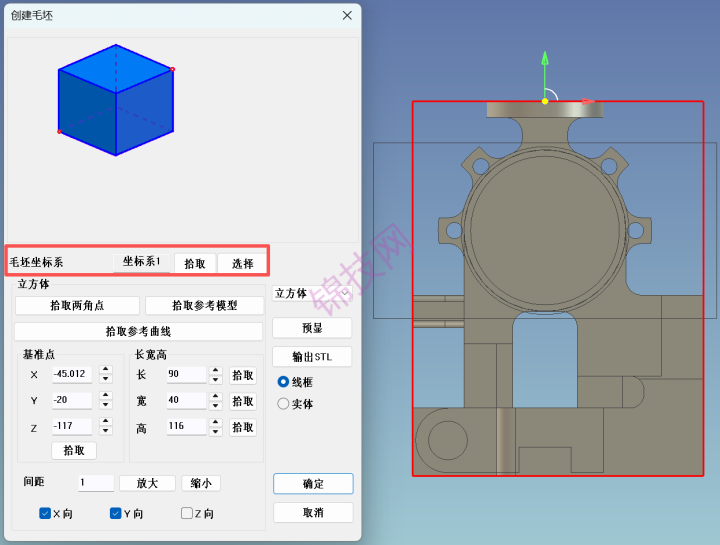Screen dimensions: 720x545
Task: Decrease the X base point value
Action: coord(106,379)
